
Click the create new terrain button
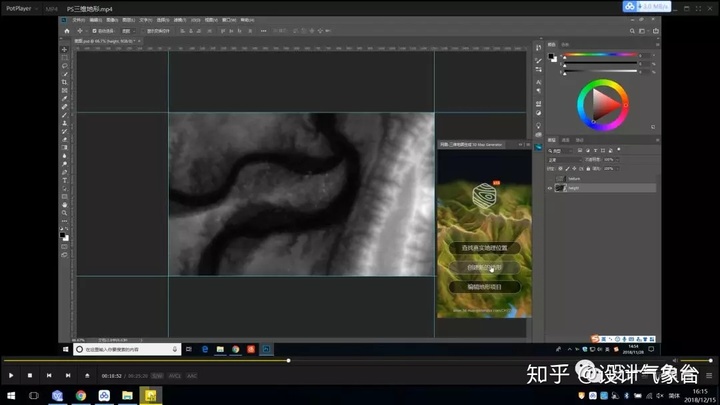[x=484, y=267]
